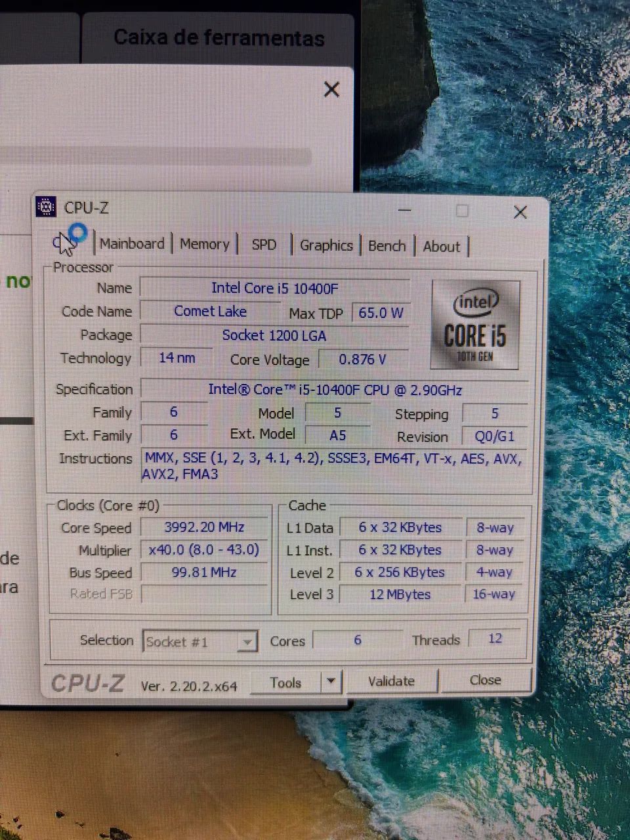Click the CPU-Z app icon in title bar
Viewport: 630px width, 840px height.
46,207
